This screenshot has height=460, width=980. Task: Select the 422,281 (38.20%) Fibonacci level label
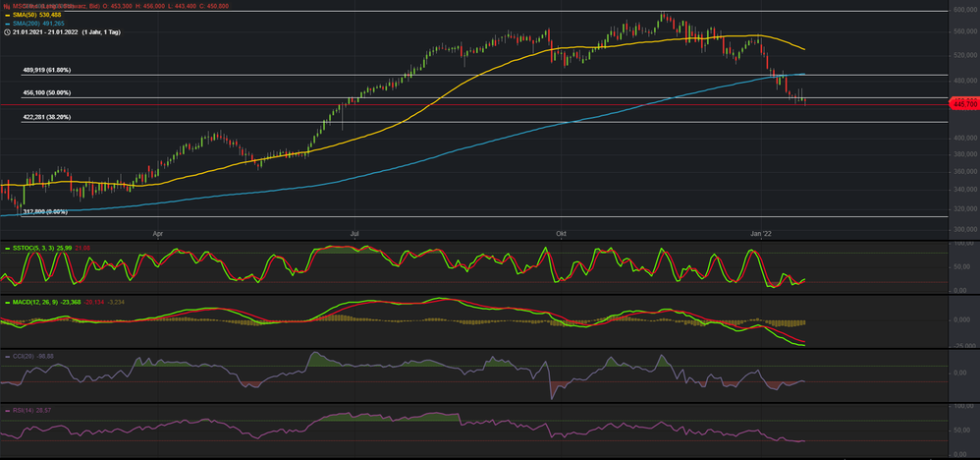pyautogui.click(x=46, y=117)
